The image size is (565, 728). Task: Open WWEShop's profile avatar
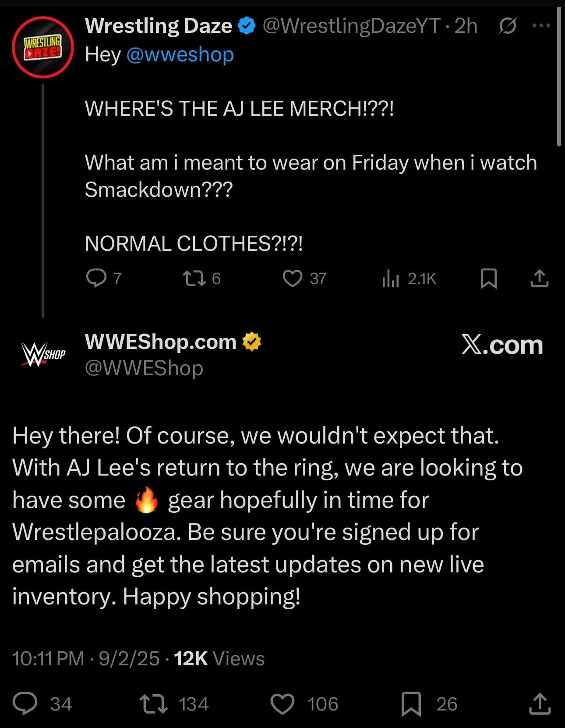click(x=42, y=352)
